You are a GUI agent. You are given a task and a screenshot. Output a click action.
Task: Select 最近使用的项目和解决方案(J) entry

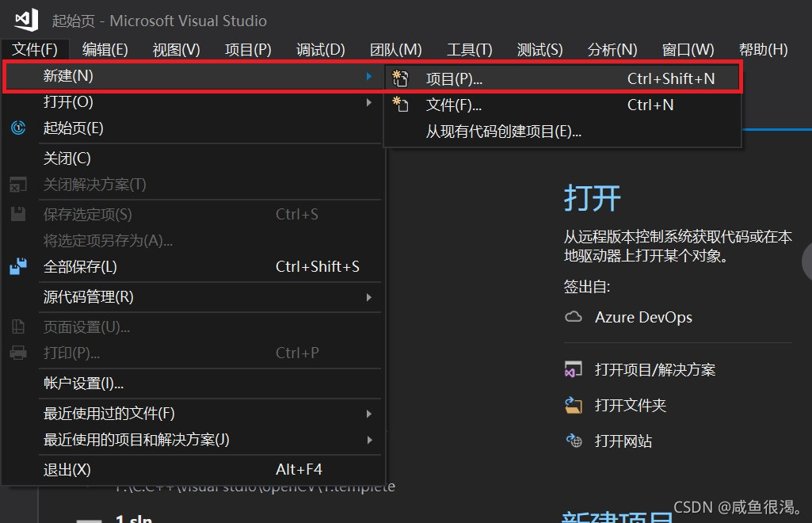coord(193,440)
